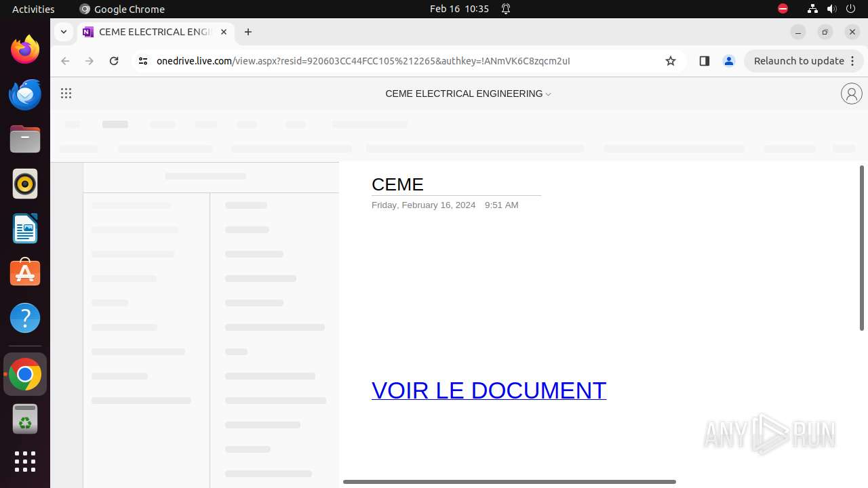
Task: Expand the Chrome tab search dropdown
Action: click(63, 32)
